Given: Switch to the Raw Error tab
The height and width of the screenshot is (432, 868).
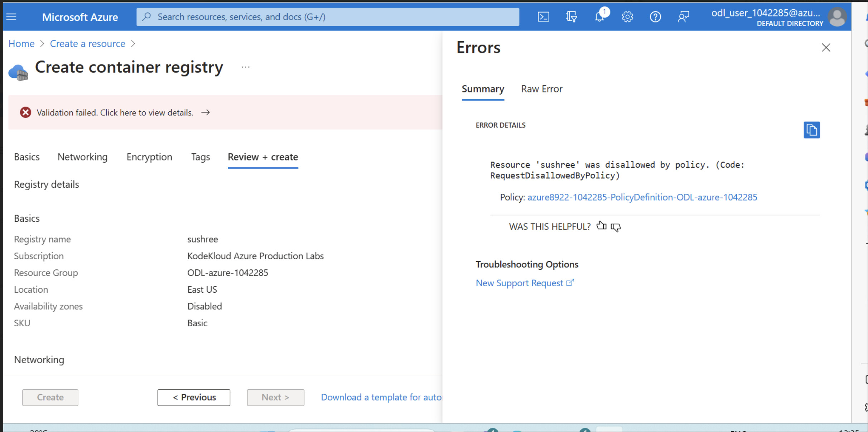Looking at the screenshot, I should click(541, 89).
